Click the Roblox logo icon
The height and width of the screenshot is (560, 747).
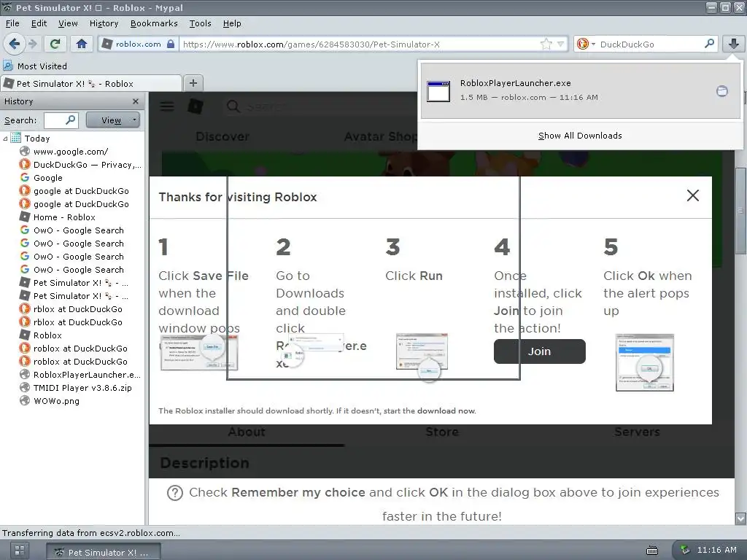196,106
